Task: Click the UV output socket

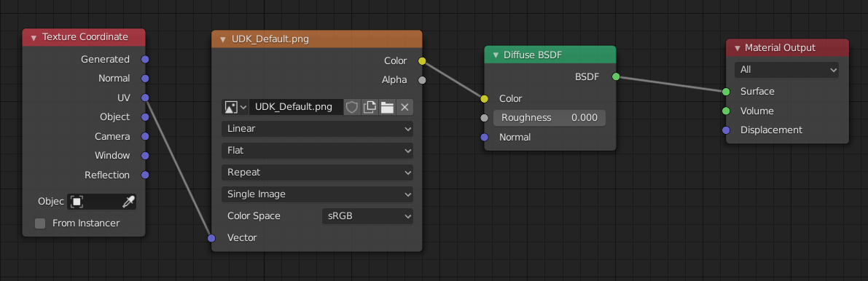Action: point(145,98)
